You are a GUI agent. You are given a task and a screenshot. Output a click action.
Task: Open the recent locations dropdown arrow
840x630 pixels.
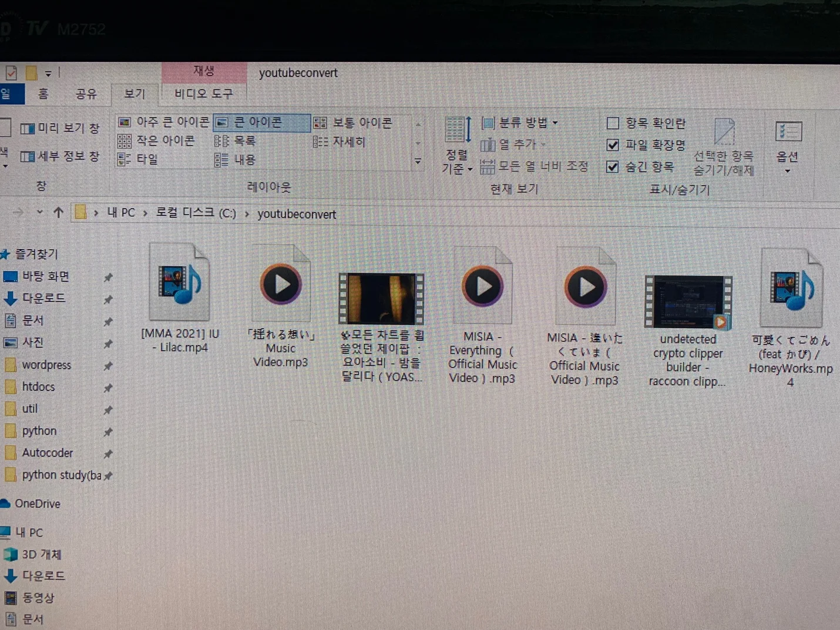(x=39, y=212)
